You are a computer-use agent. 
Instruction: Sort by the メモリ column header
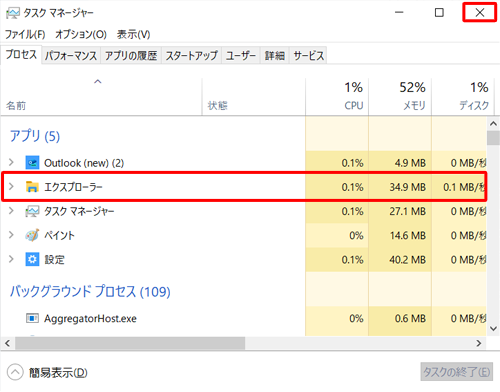pyautogui.click(x=400, y=97)
